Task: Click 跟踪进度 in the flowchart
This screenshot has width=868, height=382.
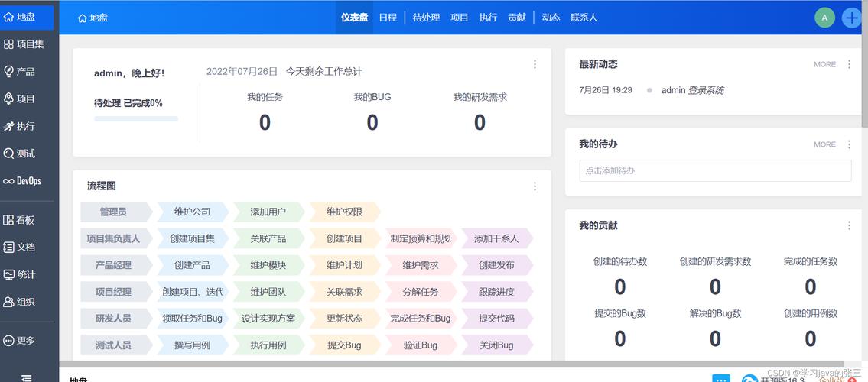Action: (496, 292)
